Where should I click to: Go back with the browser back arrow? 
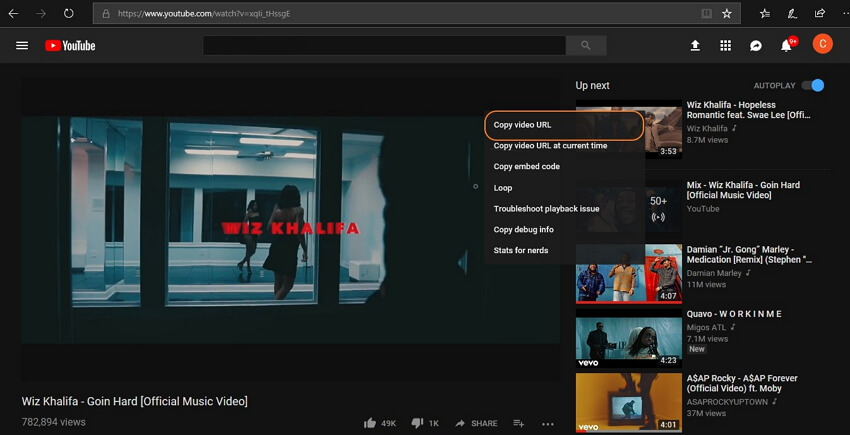point(13,14)
